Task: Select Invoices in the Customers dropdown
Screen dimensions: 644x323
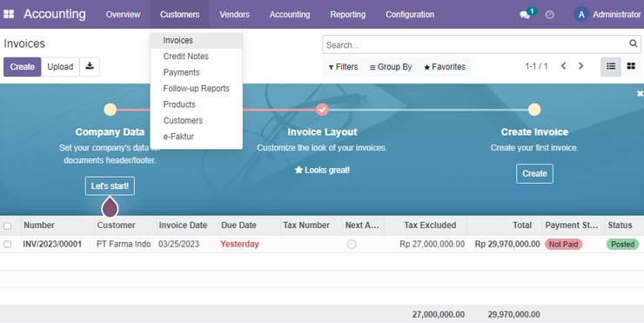Action: (197, 40)
